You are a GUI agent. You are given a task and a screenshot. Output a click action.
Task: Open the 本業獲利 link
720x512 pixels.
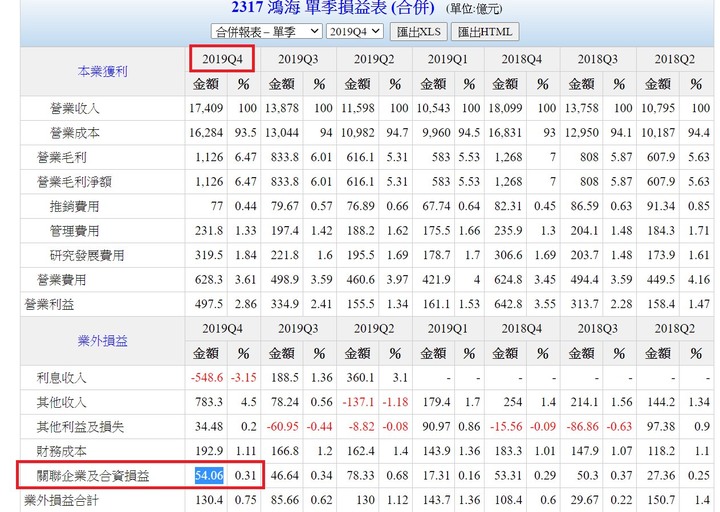click(102, 71)
